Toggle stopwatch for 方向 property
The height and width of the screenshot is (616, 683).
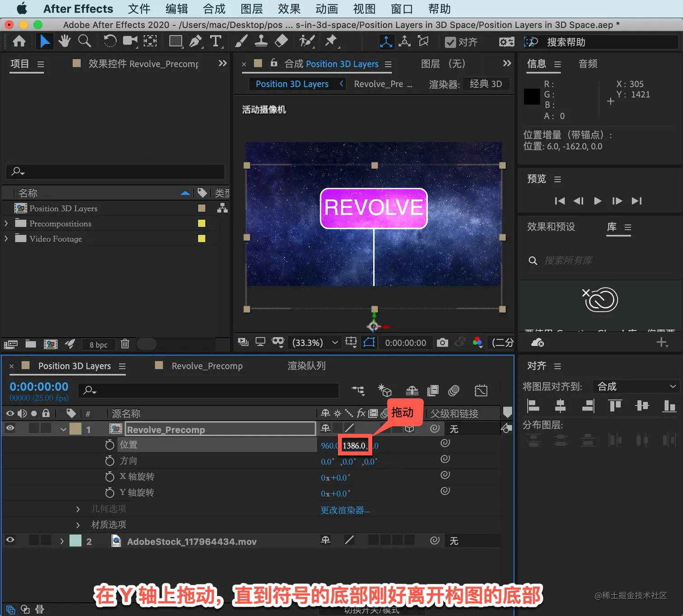coord(109,461)
